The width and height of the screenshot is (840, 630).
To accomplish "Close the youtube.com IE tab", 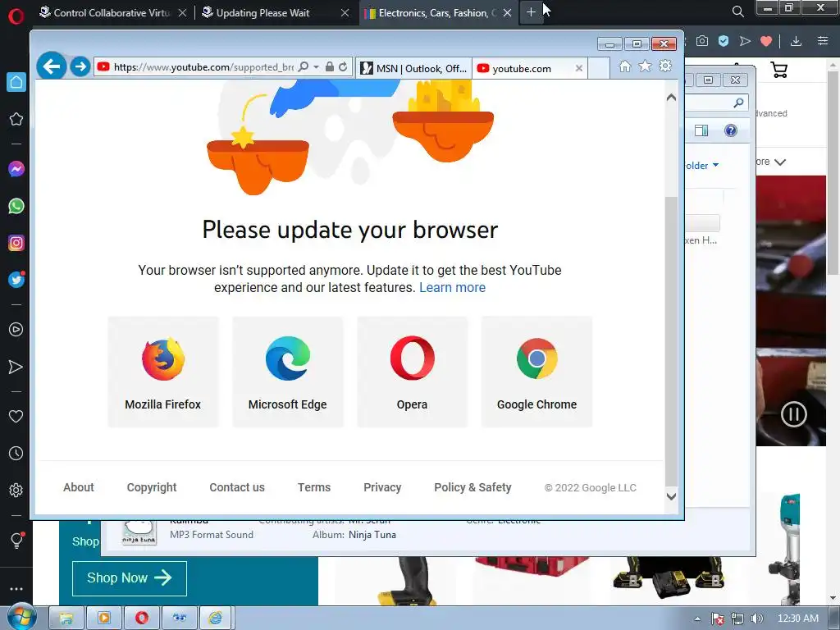I will (x=578, y=68).
